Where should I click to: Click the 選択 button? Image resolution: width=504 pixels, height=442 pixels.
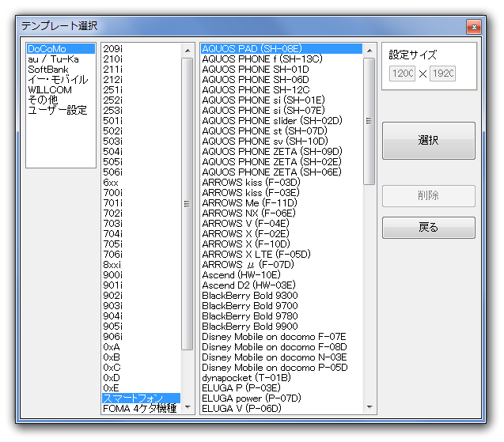429,141
